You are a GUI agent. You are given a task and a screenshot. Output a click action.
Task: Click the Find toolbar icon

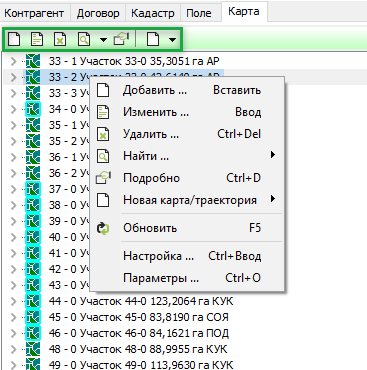[84, 40]
